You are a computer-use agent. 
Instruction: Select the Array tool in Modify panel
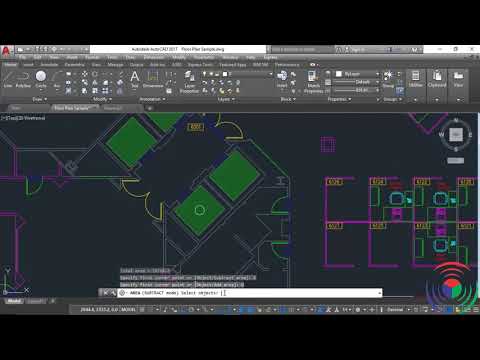[x=105, y=91]
